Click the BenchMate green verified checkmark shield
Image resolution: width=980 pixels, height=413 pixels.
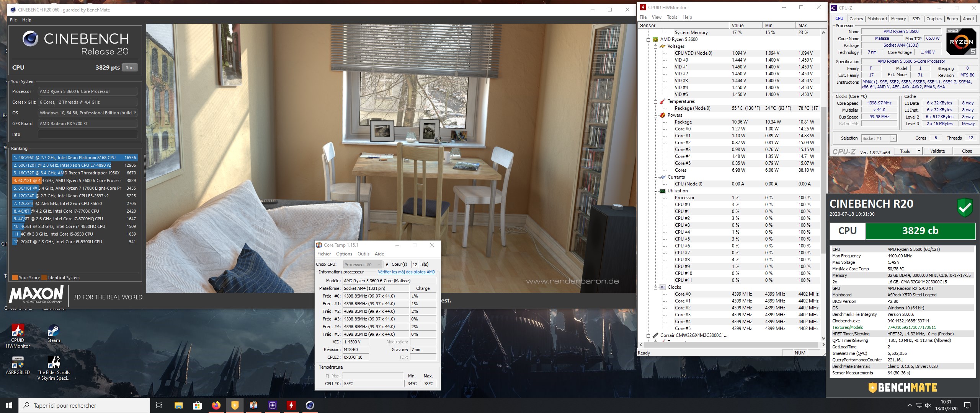[x=965, y=208]
